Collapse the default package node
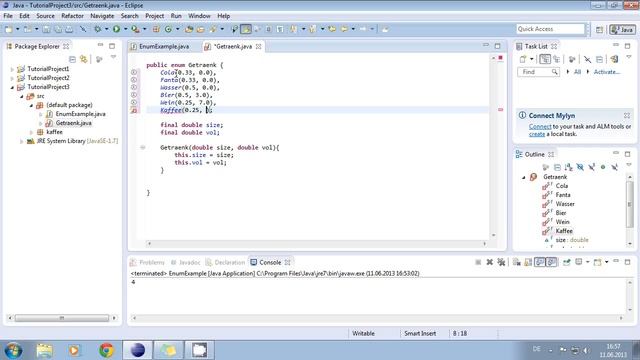The height and width of the screenshot is (360, 640). click(31, 105)
